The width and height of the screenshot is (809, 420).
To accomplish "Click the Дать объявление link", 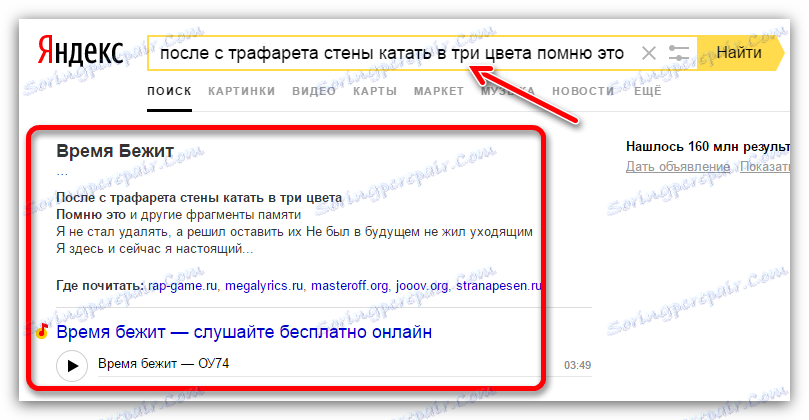I will pos(678,167).
